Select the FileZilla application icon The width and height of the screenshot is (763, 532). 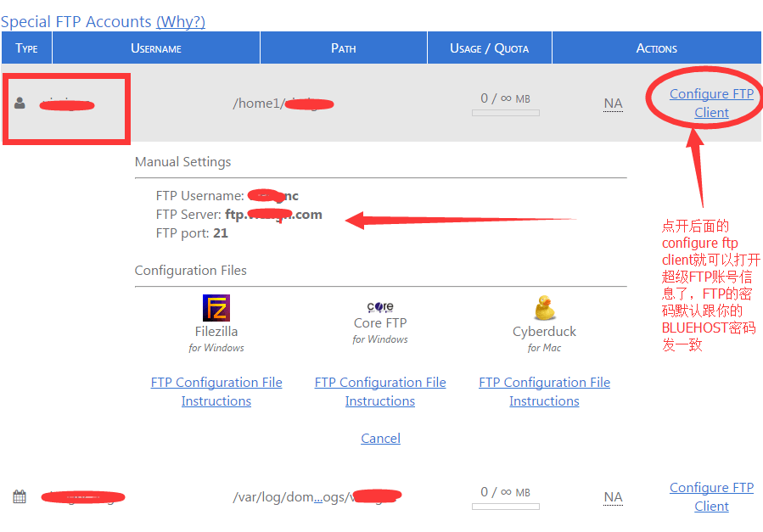point(216,307)
